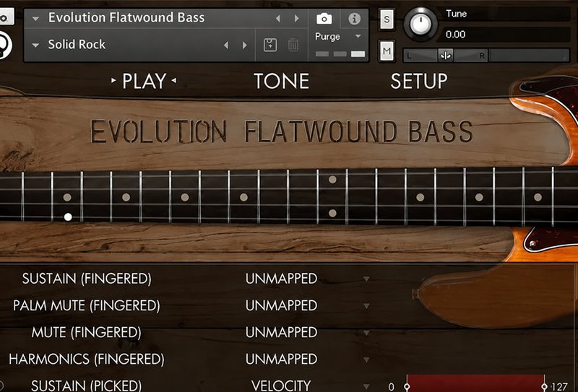Show instrument info with the i icon

tap(354, 19)
